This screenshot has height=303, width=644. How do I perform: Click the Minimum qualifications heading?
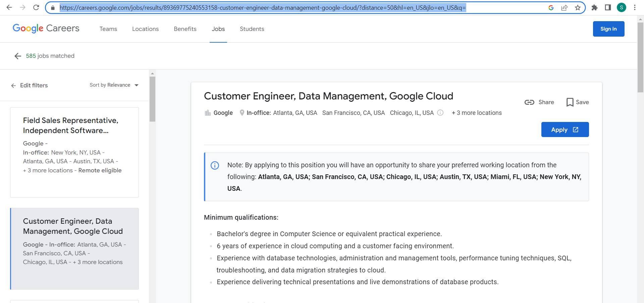pyautogui.click(x=241, y=217)
